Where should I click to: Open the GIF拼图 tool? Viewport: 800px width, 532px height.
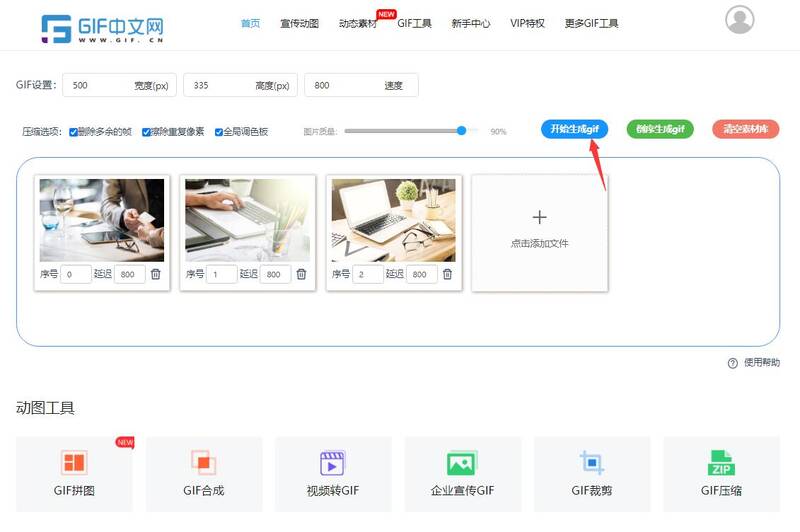pyautogui.click(x=74, y=474)
